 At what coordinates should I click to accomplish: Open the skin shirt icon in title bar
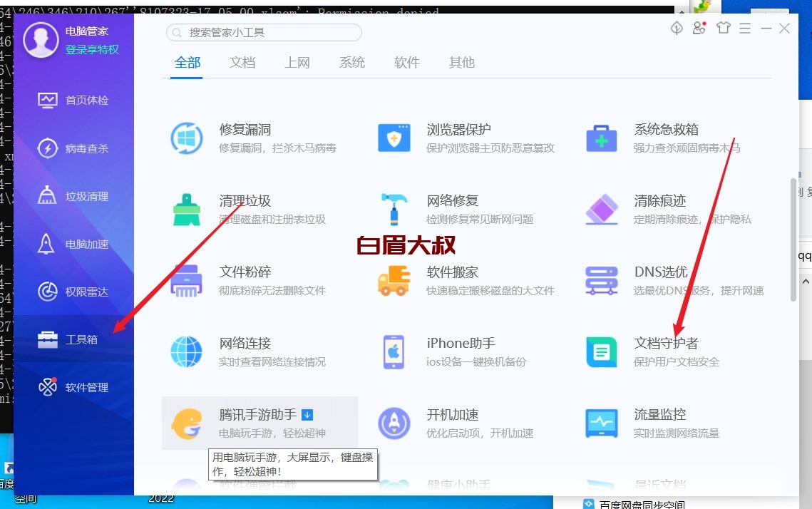(x=724, y=27)
